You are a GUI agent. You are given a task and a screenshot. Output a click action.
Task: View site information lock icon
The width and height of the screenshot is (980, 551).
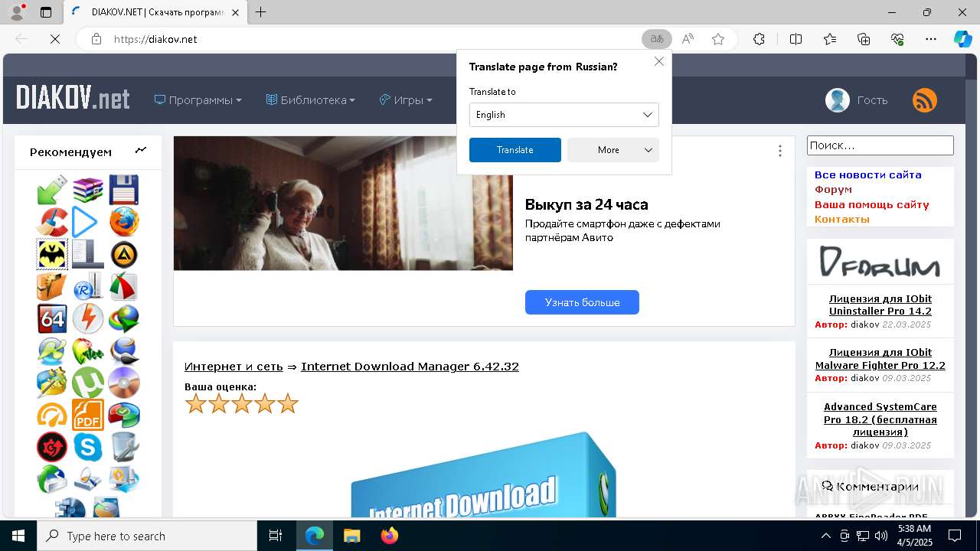coord(96,39)
